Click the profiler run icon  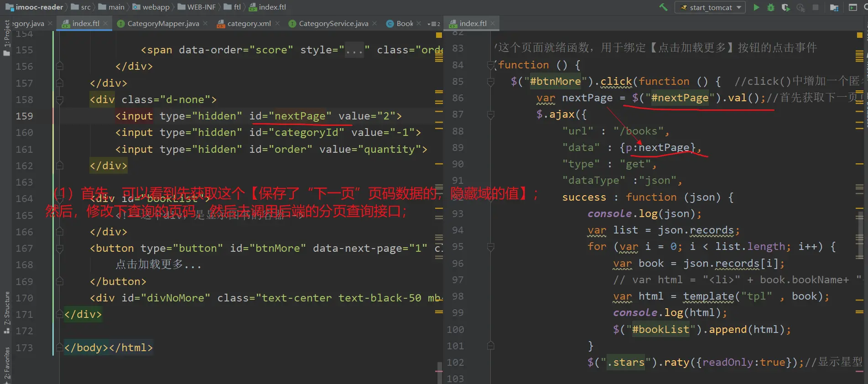click(x=800, y=7)
